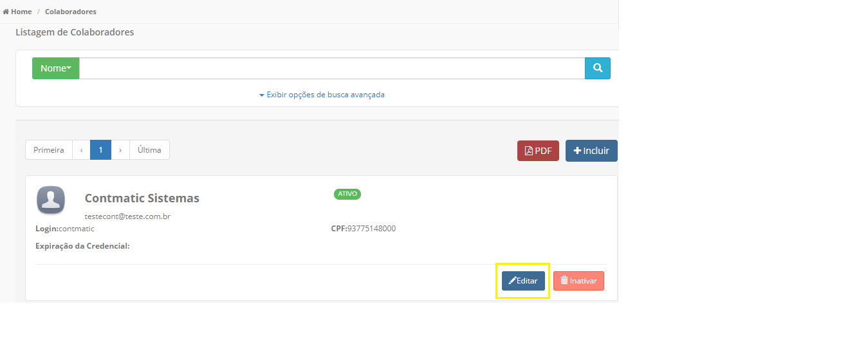Click the previous page arrow
This screenshot has height=364, width=868.
pos(82,150)
